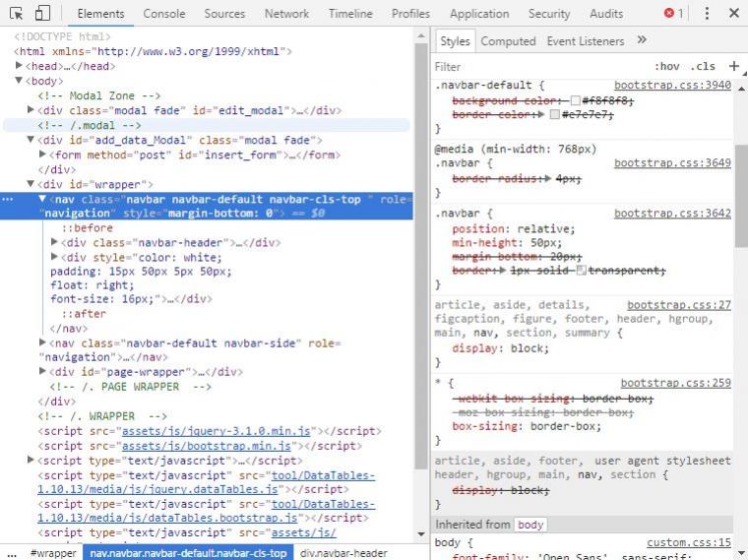Toggle the .cls element classes button
The height and width of the screenshot is (560, 748).
pyautogui.click(x=703, y=66)
